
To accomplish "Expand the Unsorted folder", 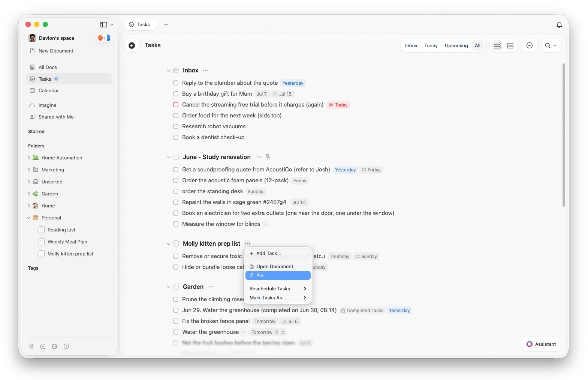I will coord(29,182).
